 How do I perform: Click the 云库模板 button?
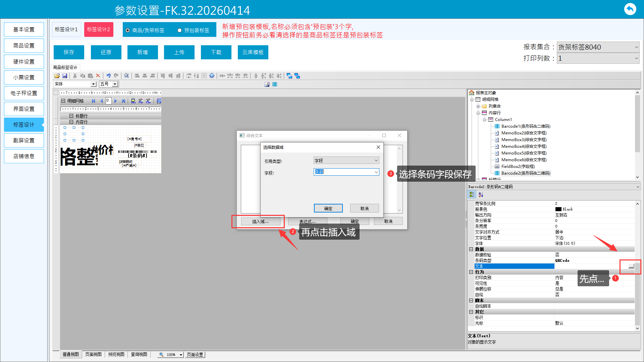253,52
